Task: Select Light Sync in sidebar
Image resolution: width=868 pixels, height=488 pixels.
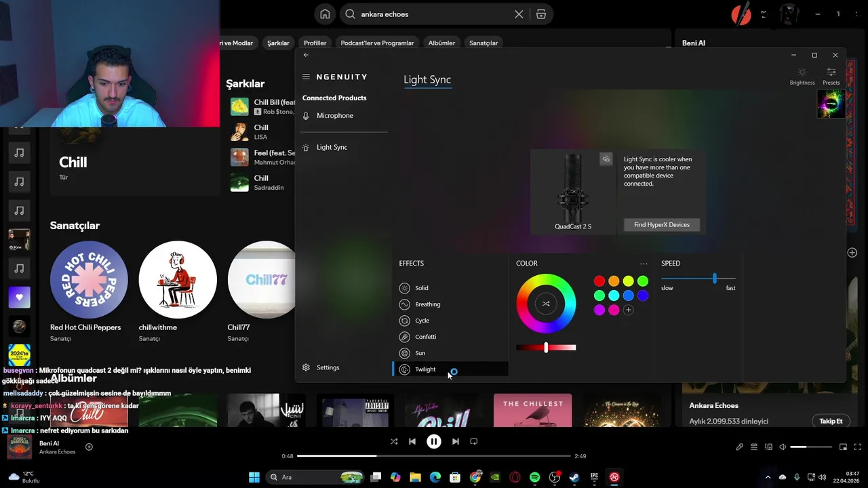Action: click(x=343, y=147)
